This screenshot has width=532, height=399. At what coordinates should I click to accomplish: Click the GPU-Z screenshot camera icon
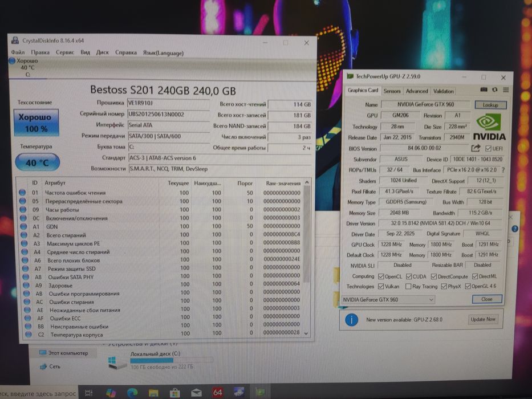pyautogui.click(x=484, y=89)
